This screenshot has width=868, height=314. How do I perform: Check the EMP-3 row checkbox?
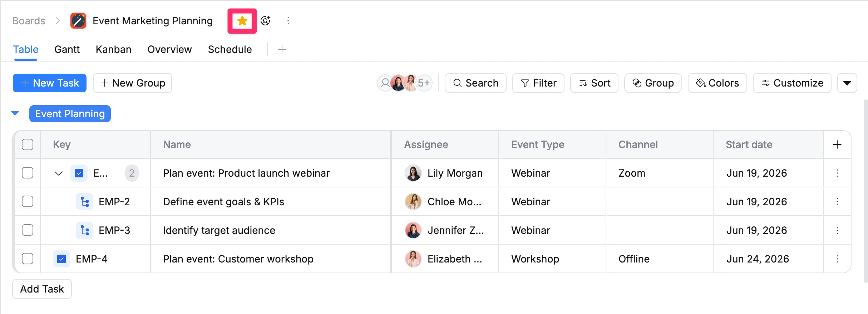pos(28,230)
